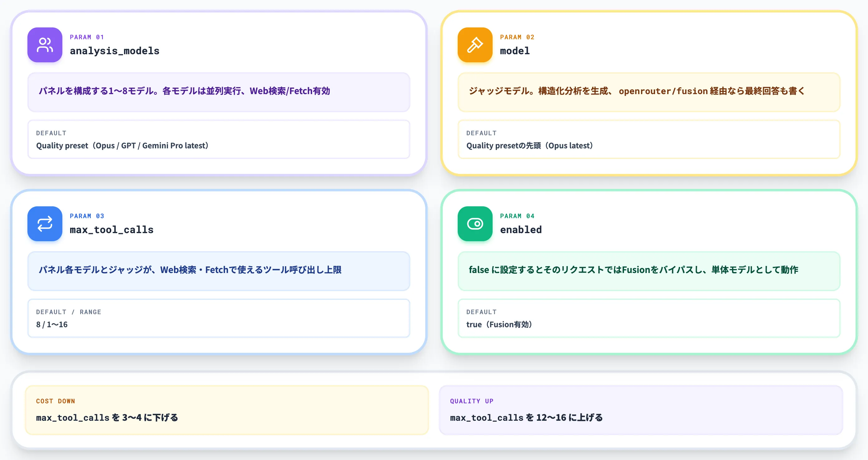
Task: Select the PARAM 02 label
Action: (517, 37)
